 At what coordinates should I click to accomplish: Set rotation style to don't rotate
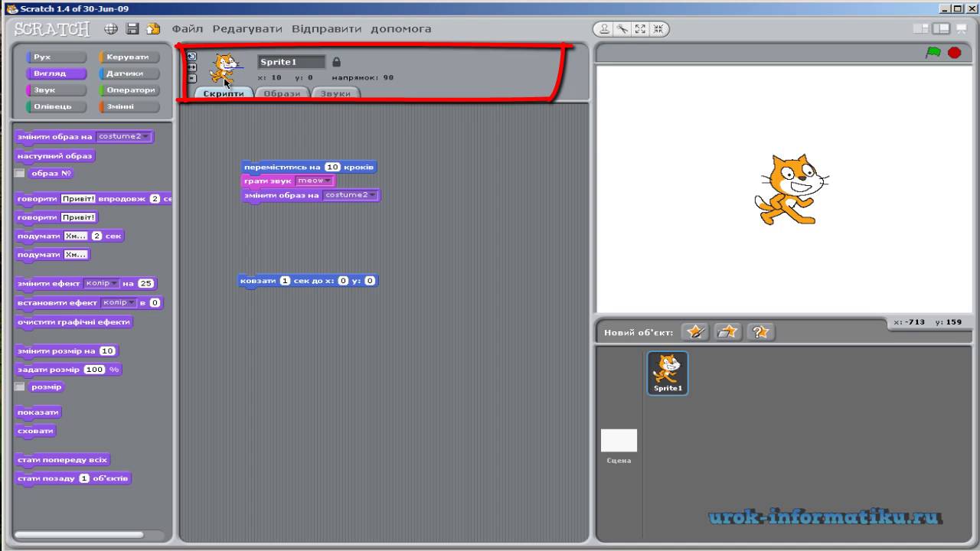click(192, 78)
